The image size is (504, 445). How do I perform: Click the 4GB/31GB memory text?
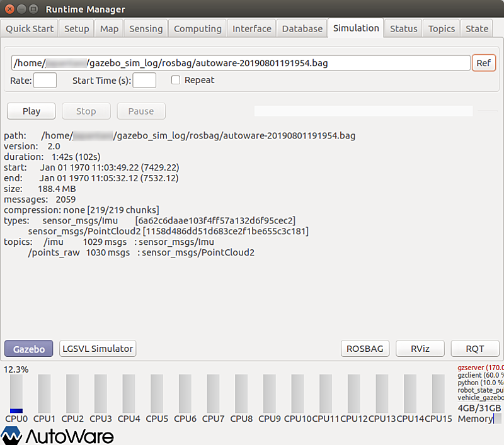479,408
